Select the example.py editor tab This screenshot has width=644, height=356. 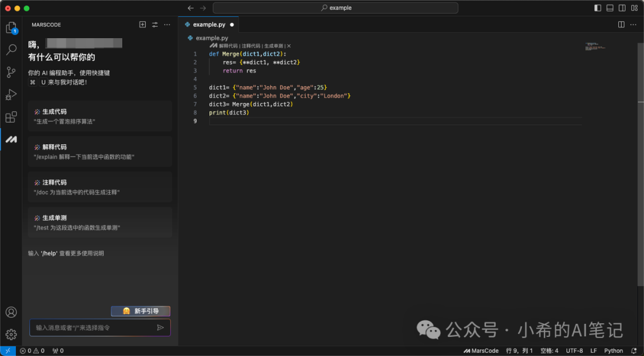point(209,24)
